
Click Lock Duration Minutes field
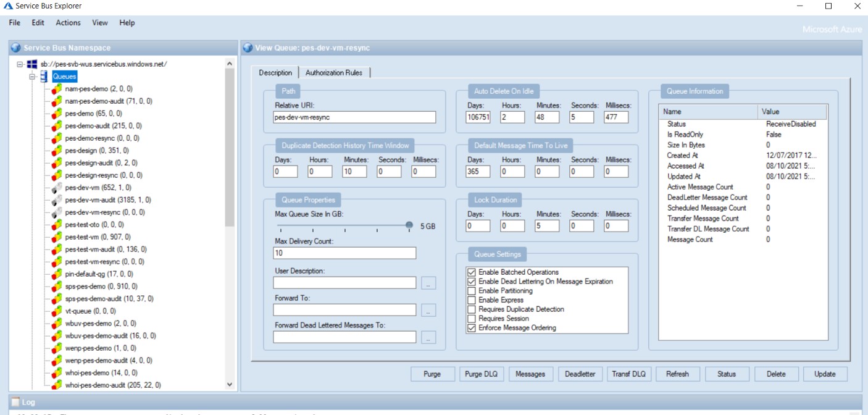tap(547, 226)
